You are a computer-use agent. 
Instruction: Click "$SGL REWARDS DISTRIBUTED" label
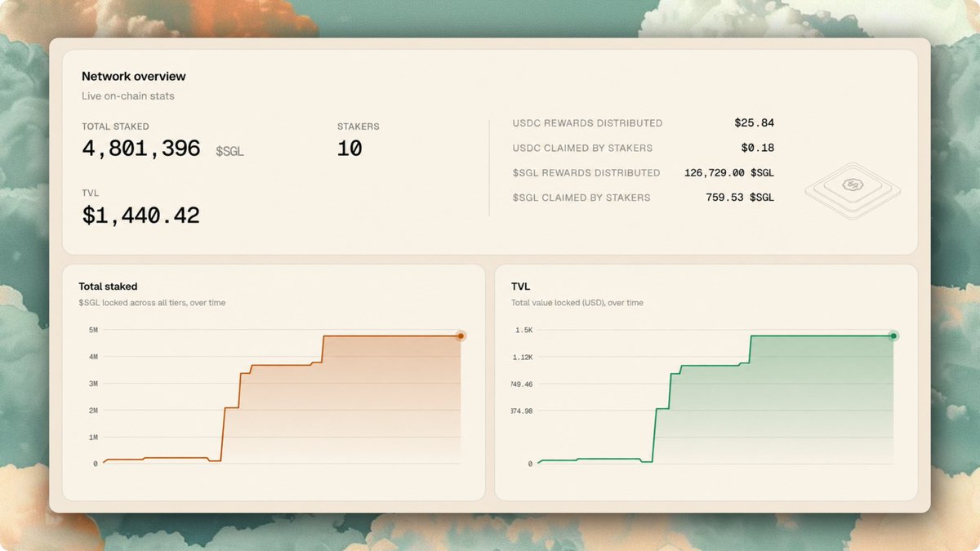pos(586,172)
